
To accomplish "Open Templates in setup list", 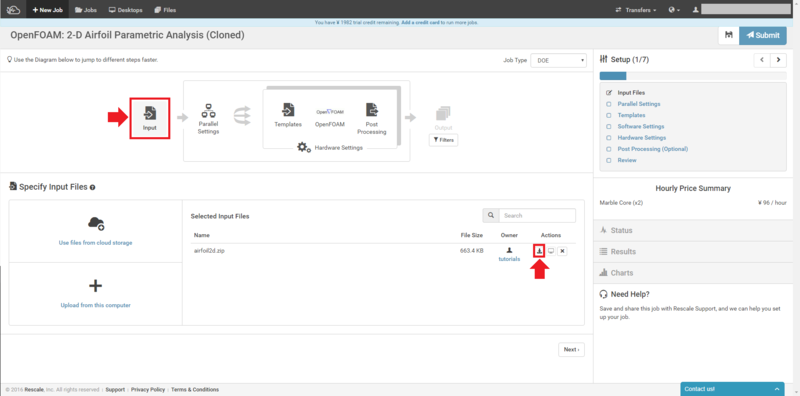I will pos(631,115).
